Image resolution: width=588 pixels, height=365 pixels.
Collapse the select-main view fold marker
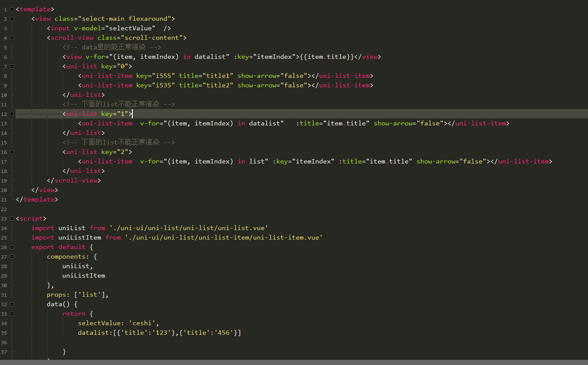(12, 19)
